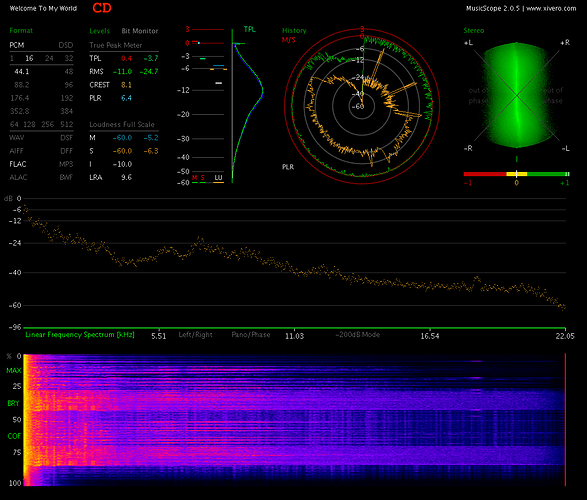Click the AIFF file type label

click(x=16, y=151)
